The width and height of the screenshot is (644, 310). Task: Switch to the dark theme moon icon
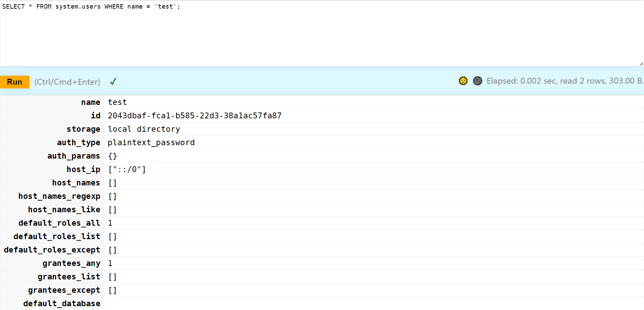[478, 81]
